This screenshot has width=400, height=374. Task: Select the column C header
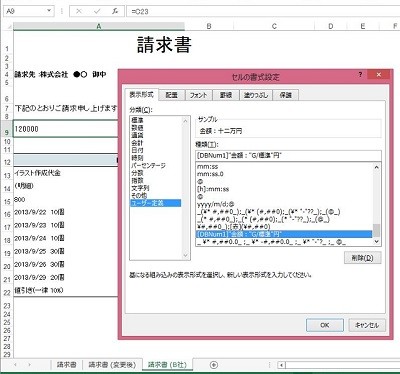[274, 26]
